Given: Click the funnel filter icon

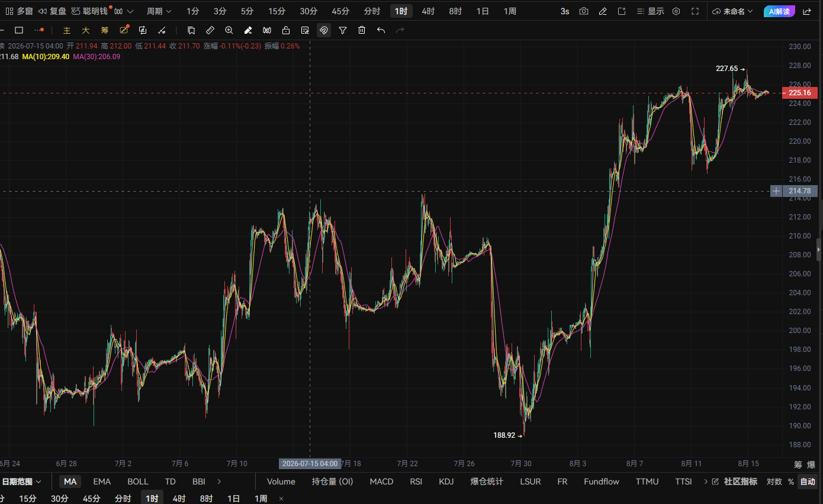Looking at the screenshot, I should coord(343,30).
